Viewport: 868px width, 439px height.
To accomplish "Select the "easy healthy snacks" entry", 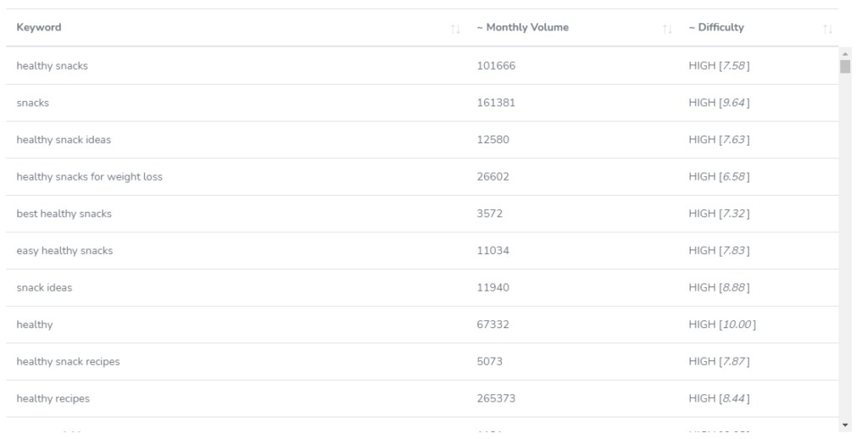I will [64, 251].
